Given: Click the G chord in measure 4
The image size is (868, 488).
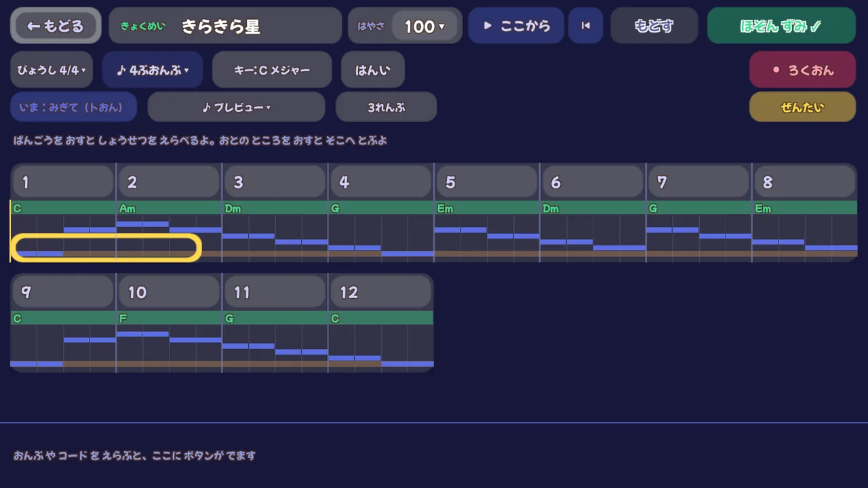Looking at the screenshot, I should click(x=381, y=208).
